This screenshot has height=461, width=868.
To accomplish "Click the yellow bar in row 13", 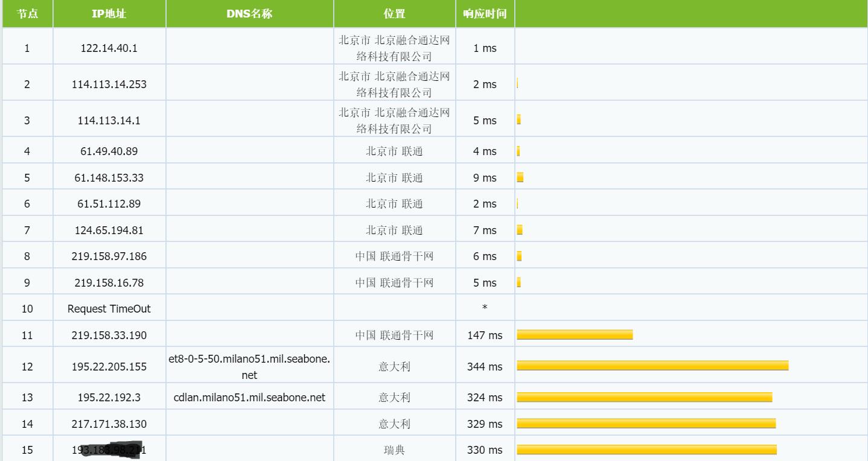I will click(645, 397).
